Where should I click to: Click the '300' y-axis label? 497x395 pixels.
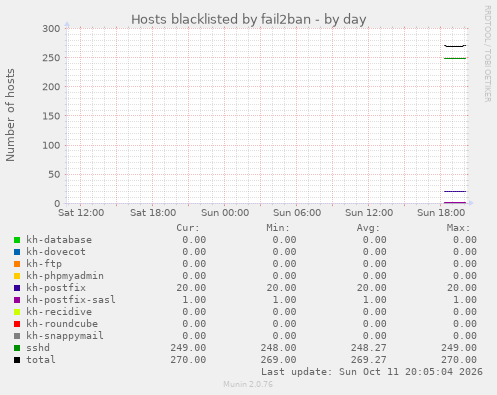tap(51, 29)
